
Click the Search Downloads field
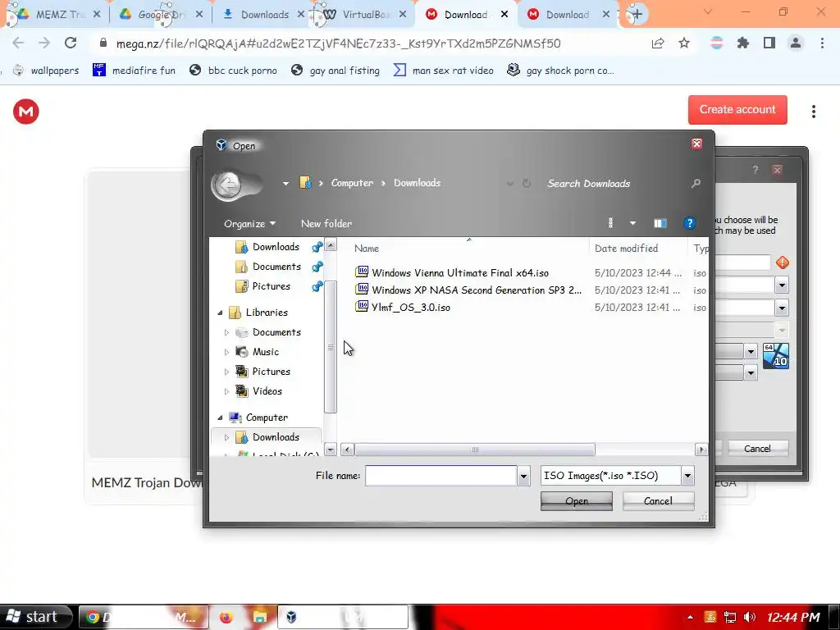coord(616,184)
